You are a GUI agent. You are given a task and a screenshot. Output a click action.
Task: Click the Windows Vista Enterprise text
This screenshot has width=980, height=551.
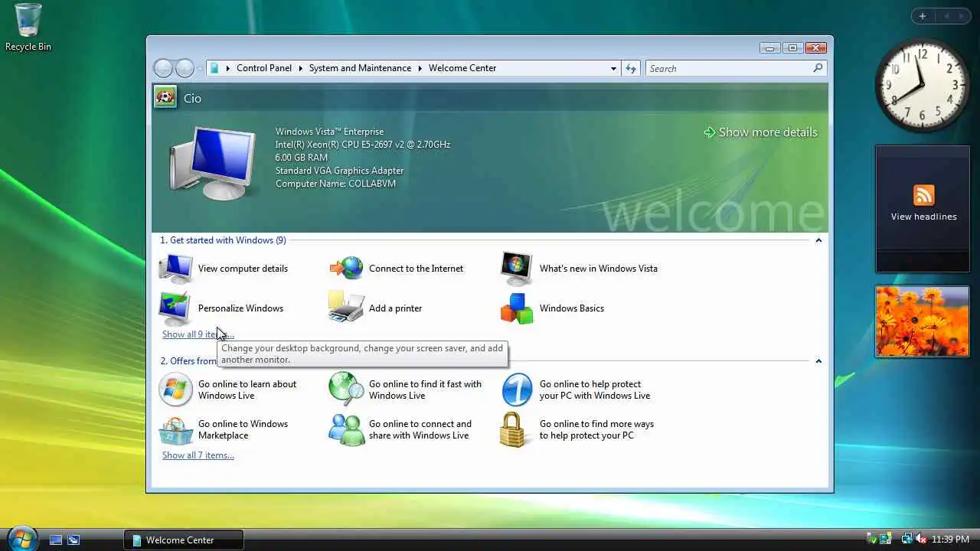(329, 132)
